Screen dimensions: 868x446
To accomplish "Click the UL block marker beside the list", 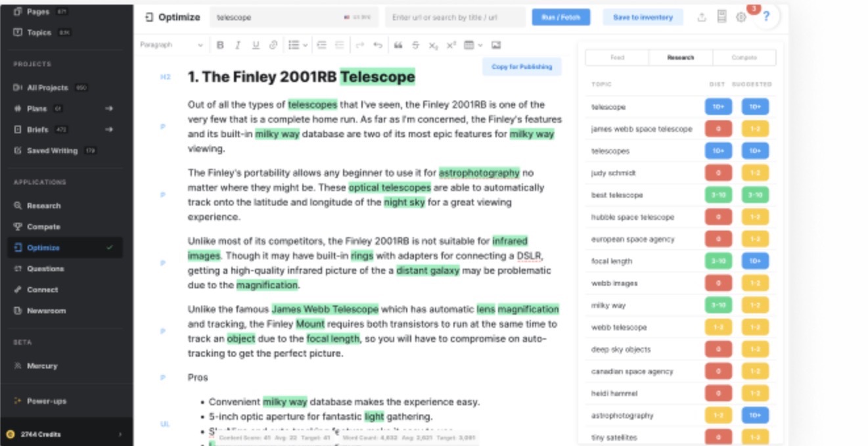I will pyautogui.click(x=165, y=424).
